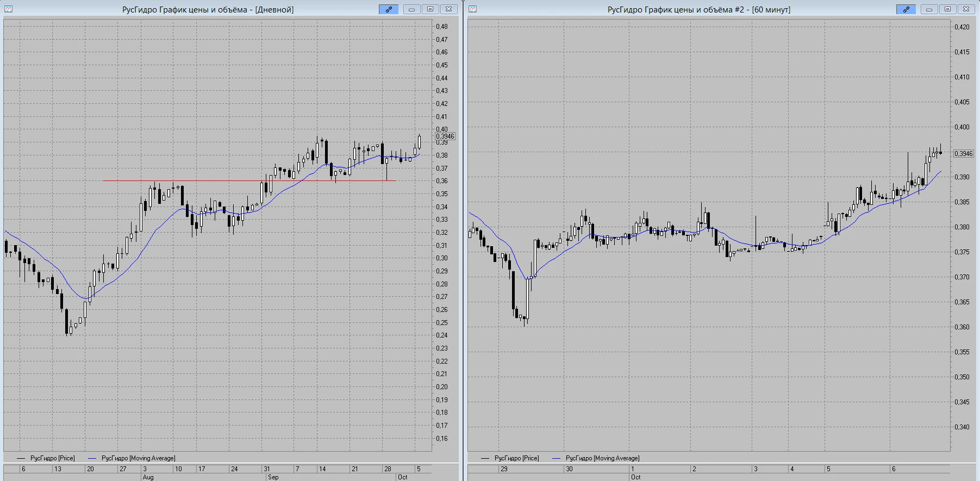Viewport: 980px width, 481px height.
Task: Click the 0,420 price label on the 60-minute axis
Action: click(x=962, y=27)
